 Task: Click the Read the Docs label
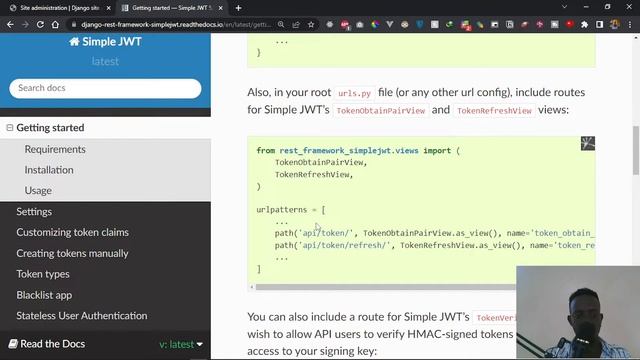tap(53, 344)
